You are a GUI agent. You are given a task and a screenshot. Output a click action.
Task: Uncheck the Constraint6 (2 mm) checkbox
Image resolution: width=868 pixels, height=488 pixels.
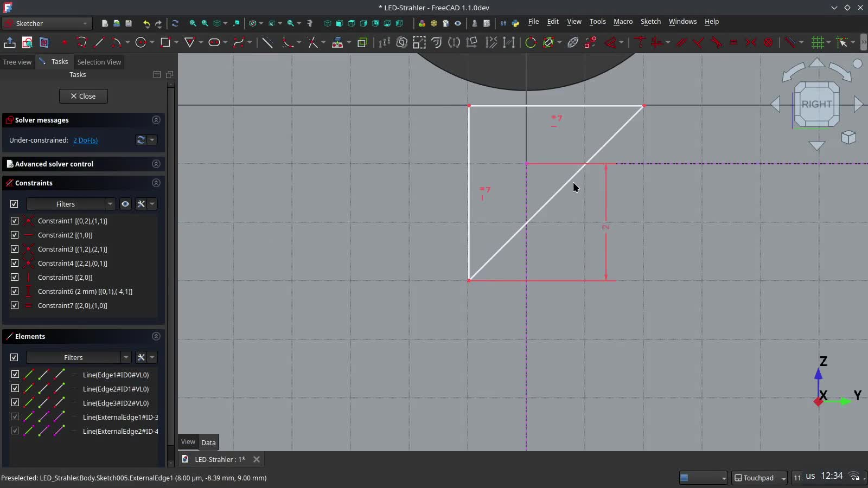15,291
